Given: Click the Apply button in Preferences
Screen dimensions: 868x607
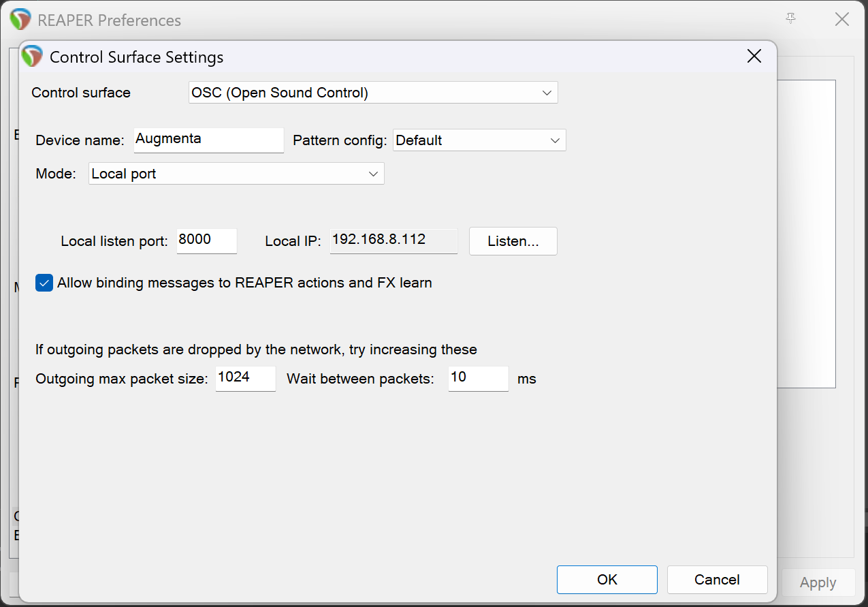Looking at the screenshot, I should point(818,583).
